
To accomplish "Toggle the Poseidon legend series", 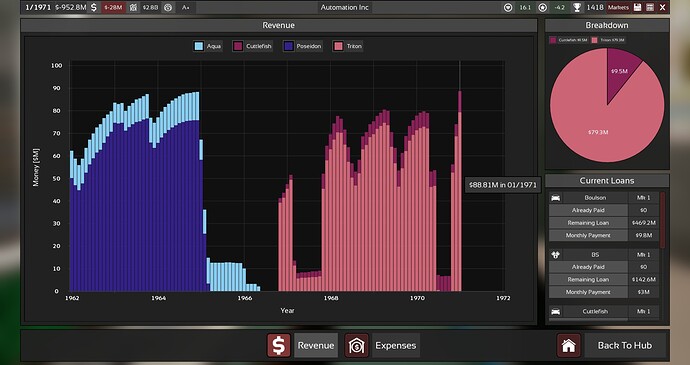I will click(303, 46).
